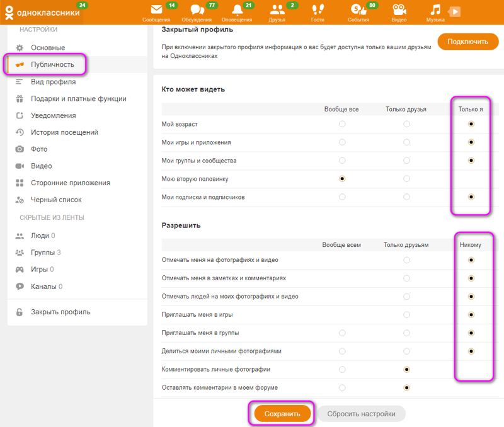Viewport: 504px width, 427px height.
Task: Click Подключить for closed profile
Action: tap(467, 42)
